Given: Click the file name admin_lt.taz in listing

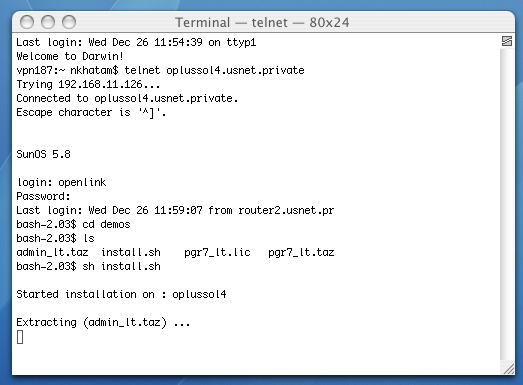Looking at the screenshot, I should pos(52,252).
